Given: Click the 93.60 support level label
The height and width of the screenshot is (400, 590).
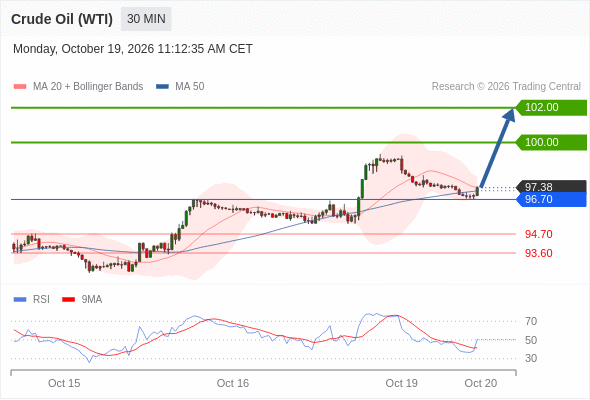Looking at the screenshot, I should tap(538, 253).
